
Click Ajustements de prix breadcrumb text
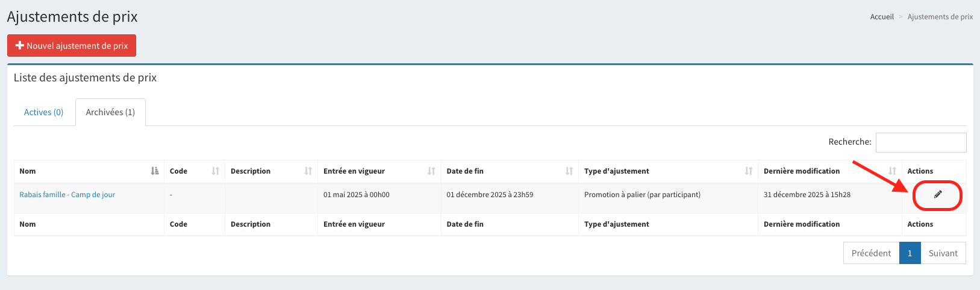click(x=940, y=17)
